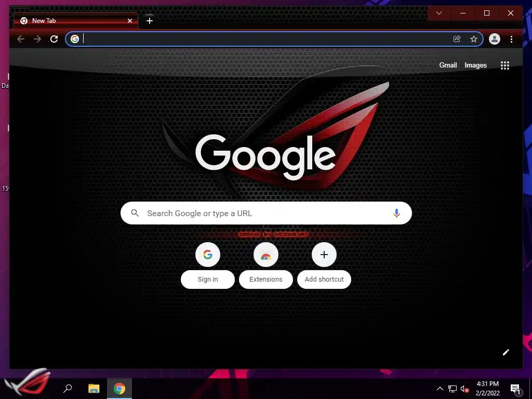This screenshot has height=399, width=532.
Task: Click the Google logo
Action: tap(265, 157)
